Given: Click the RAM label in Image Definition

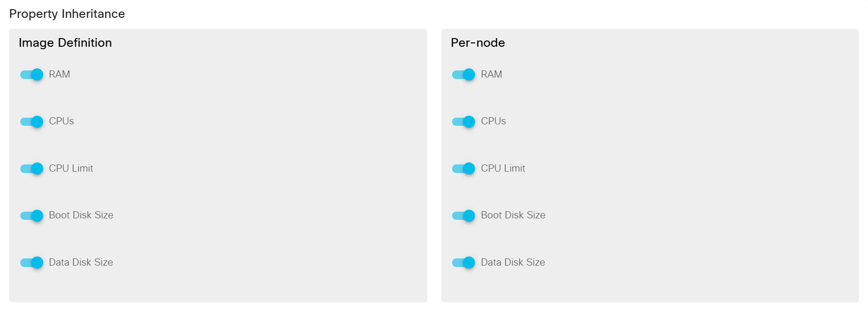Looking at the screenshot, I should coord(59,74).
